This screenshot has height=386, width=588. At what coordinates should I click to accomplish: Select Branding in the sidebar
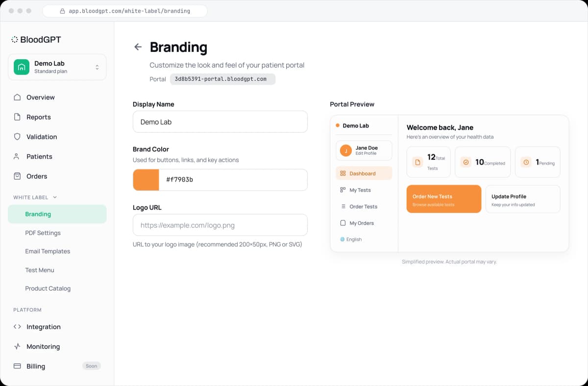tap(57, 214)
